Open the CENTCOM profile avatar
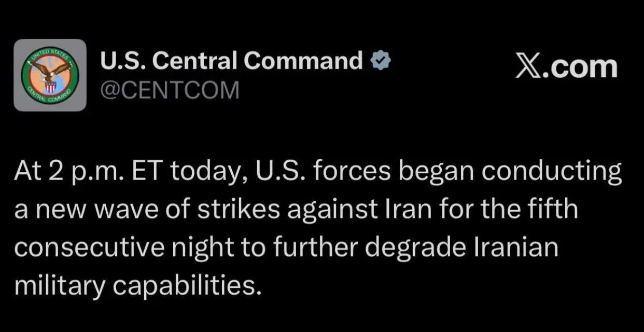 (50, 75)
